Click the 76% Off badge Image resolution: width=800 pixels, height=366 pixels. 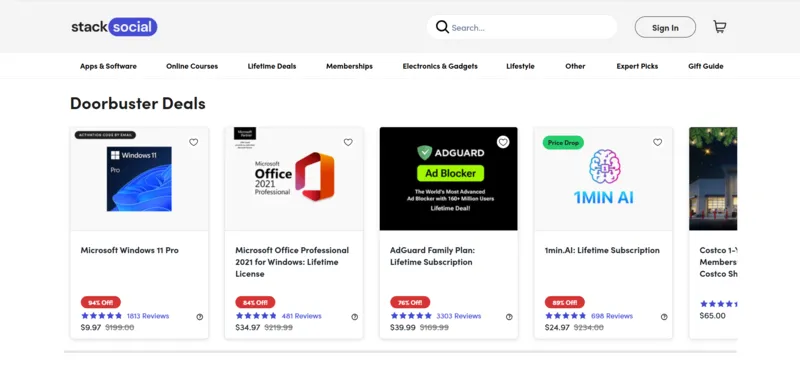(410, 302)
